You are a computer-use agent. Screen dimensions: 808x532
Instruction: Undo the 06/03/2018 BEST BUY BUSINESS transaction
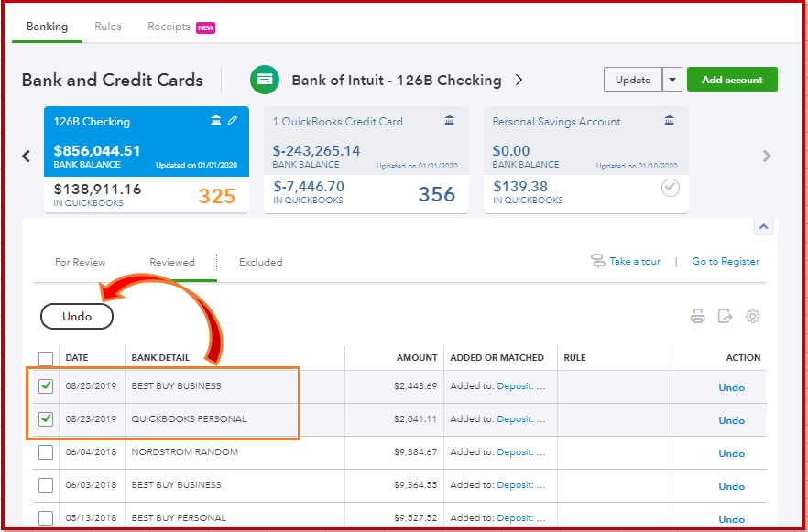pyautogui.click(x=732, y=486)
